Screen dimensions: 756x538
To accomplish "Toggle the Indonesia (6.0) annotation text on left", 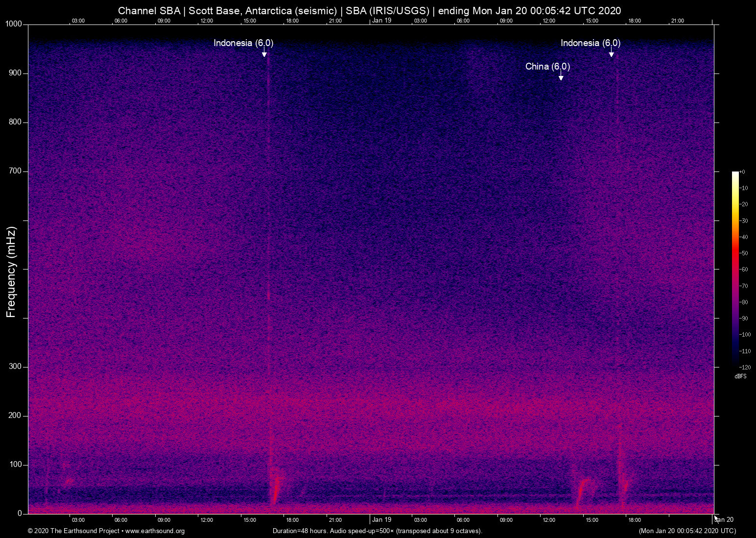I will click(243, 43).
